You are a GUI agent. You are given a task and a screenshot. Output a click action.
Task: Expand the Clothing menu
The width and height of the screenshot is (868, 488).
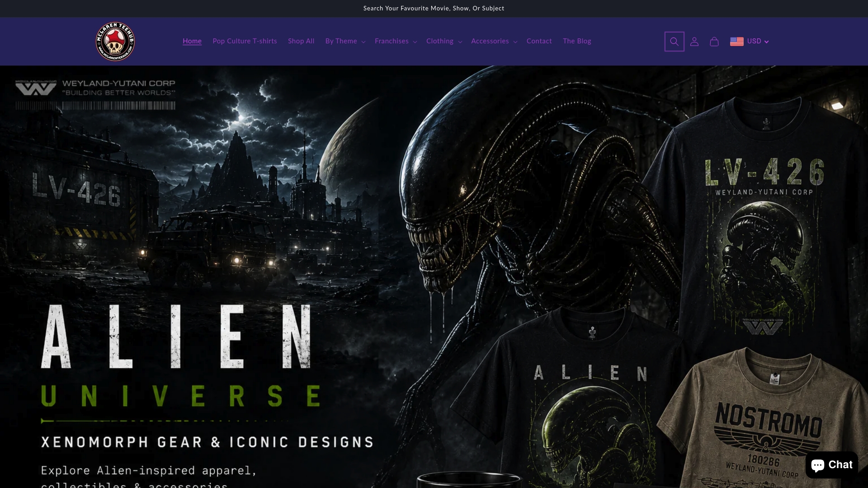(x=444, y=41)
